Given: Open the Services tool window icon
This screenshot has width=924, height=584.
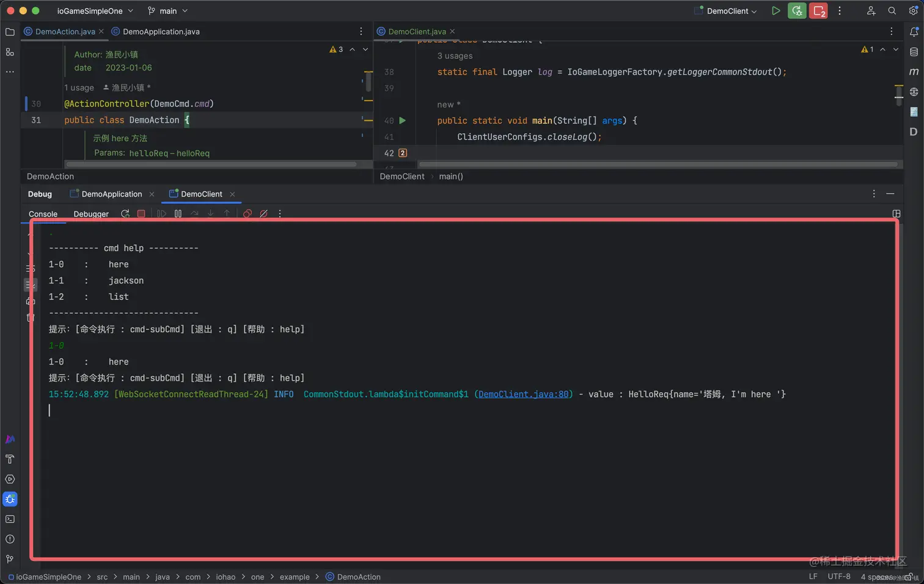Looking at the screenshot, I should 10,480.
